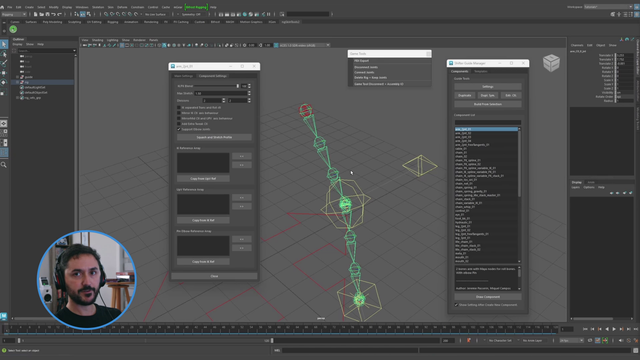This screenshot has width=640, height=360.
Task: Click the Paint Selection tool in toolbox
Action: click(4, 63)
